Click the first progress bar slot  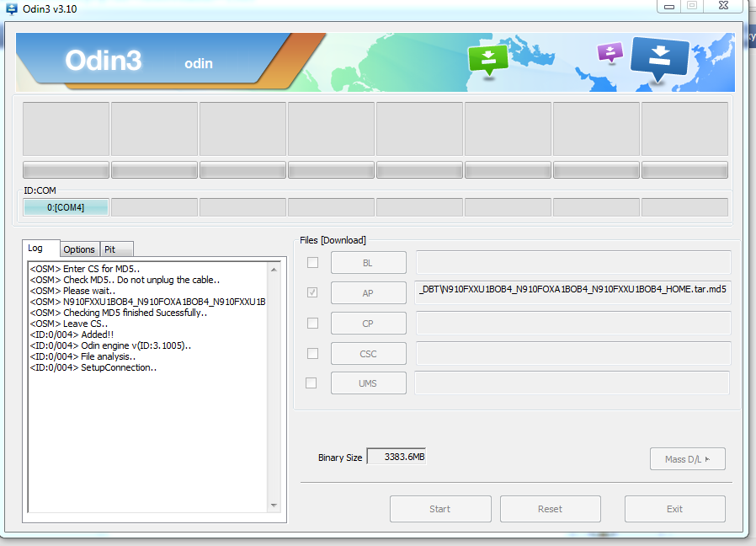click(66, 170)
